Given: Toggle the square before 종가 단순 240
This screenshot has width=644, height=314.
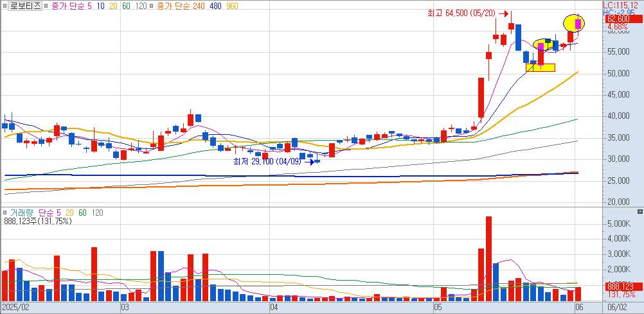Looking at the screenshot, I should pos(151,6).
